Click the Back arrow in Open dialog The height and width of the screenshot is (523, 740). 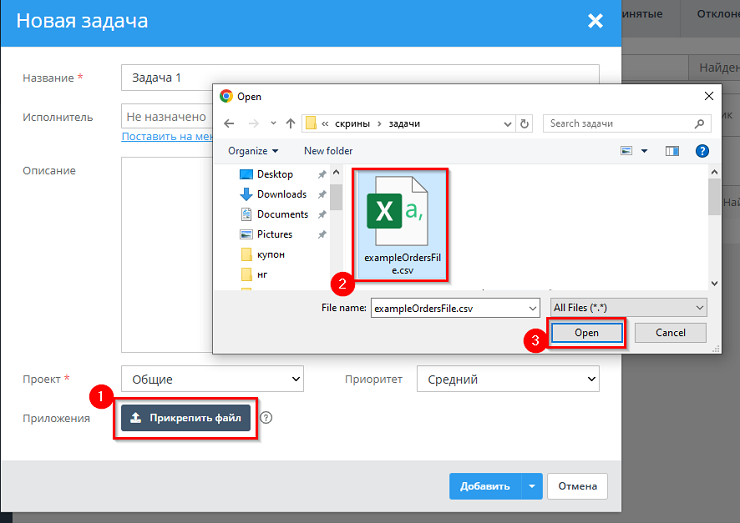click(229, 124)
